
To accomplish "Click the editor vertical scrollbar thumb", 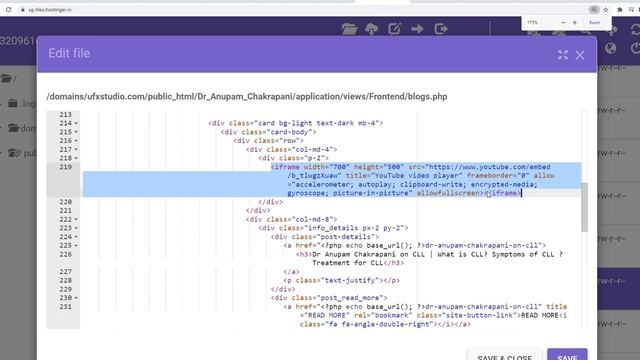I will pyautogui.click(x=584, y=207).
